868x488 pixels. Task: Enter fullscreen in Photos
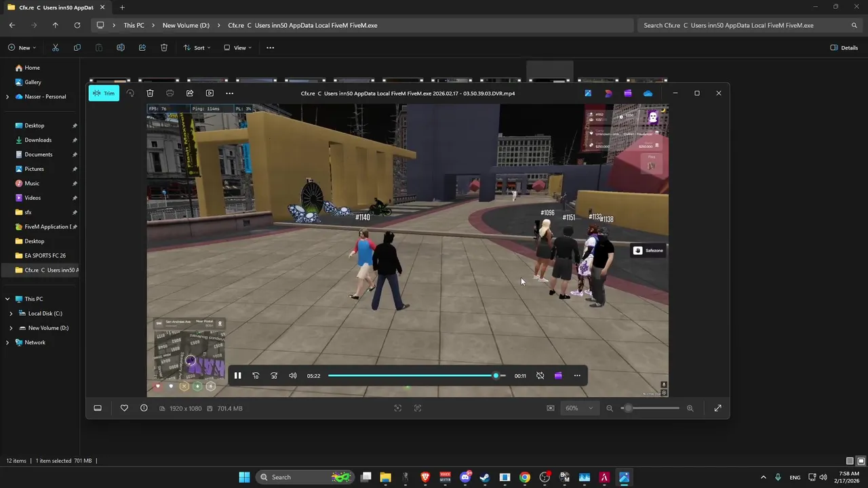[x=717, y=408]
